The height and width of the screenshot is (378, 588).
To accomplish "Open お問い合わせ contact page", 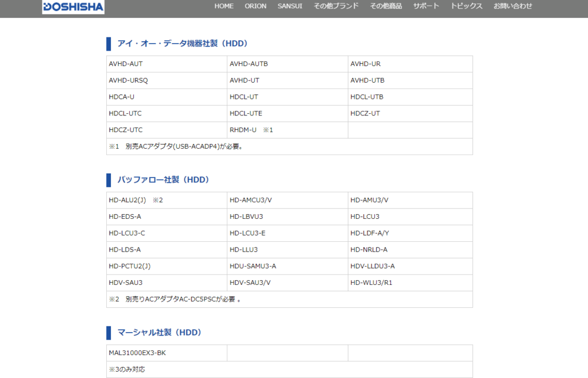I will [x=513, y=6].
